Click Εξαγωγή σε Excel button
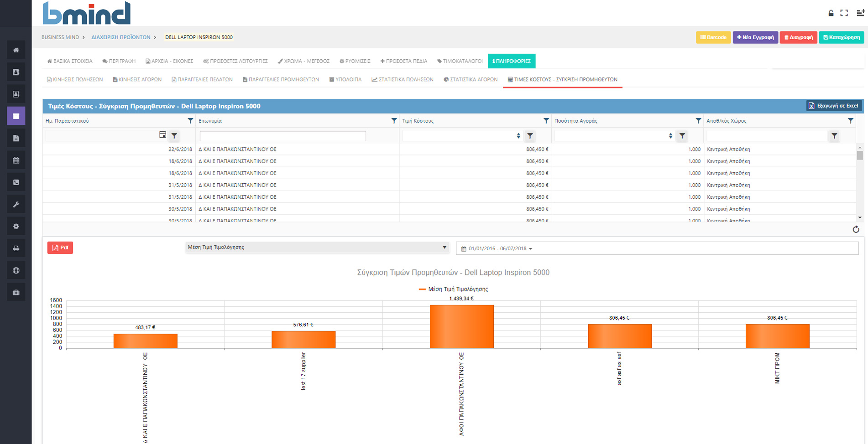 tap(834, 106)
